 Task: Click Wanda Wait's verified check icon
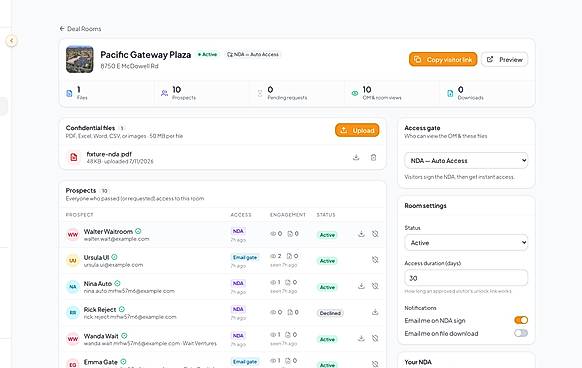click(124, 336)
